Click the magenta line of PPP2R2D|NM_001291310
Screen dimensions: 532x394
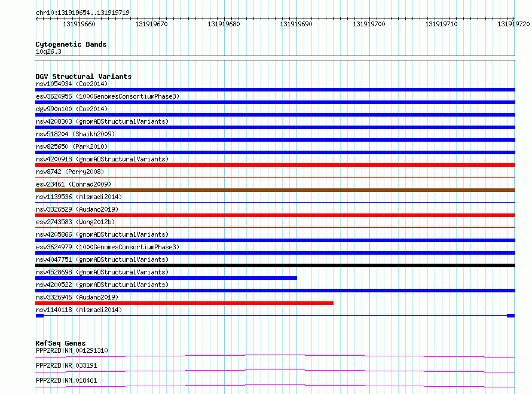pyautogui.click(x=275, y=355)
